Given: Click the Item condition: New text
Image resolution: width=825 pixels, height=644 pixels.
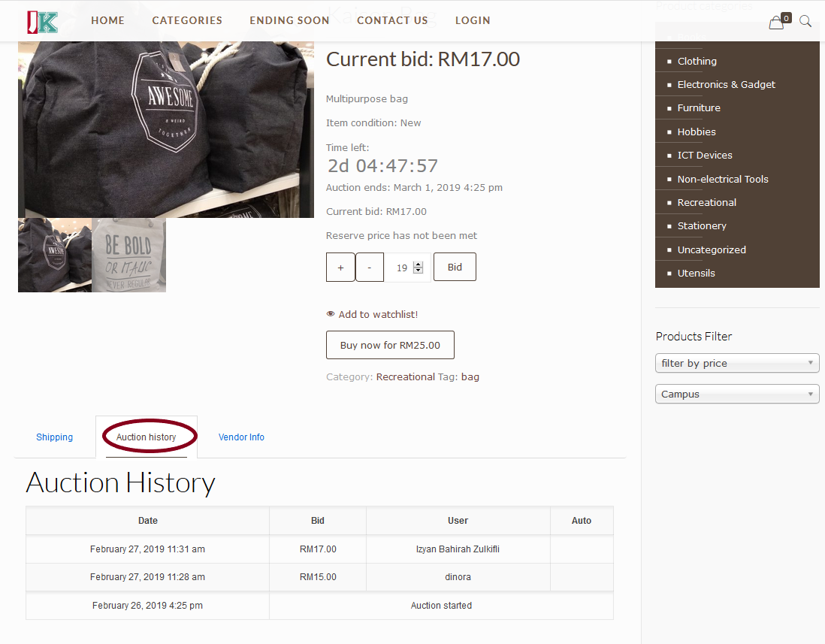Looking at the screenshot, I should pos(373,122).
